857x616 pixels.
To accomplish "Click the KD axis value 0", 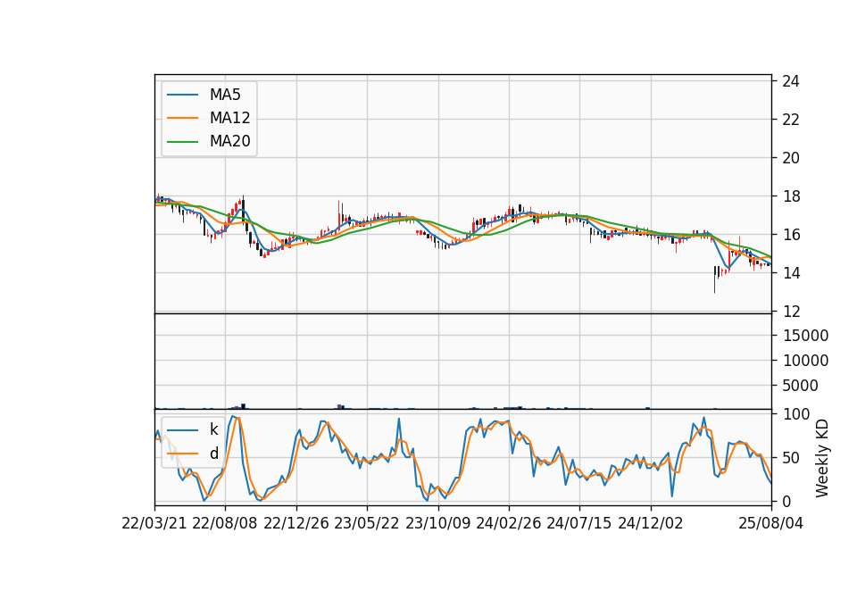I will 786,501.
